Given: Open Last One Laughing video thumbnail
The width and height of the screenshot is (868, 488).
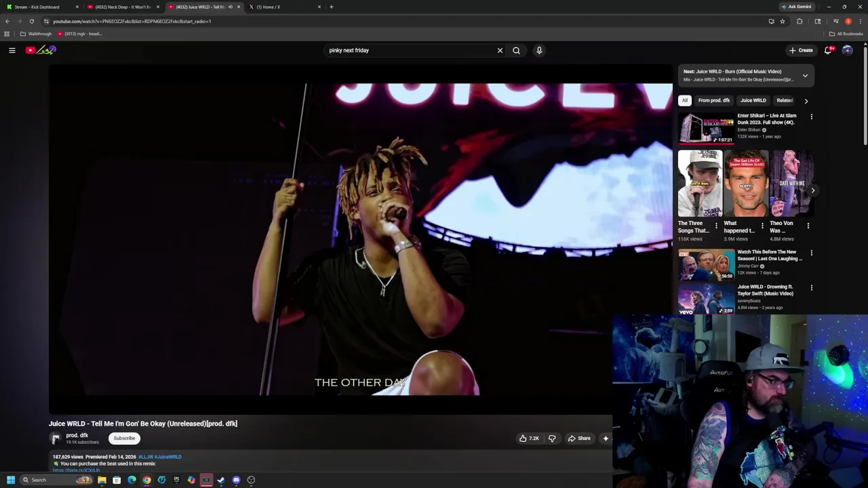Looking at the screenshot, I should click(x=705, y=264).
